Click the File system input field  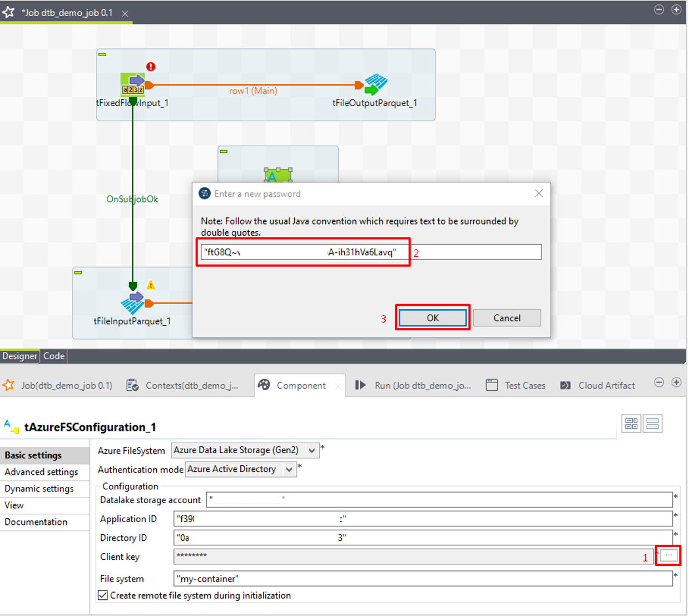(423, 579)
